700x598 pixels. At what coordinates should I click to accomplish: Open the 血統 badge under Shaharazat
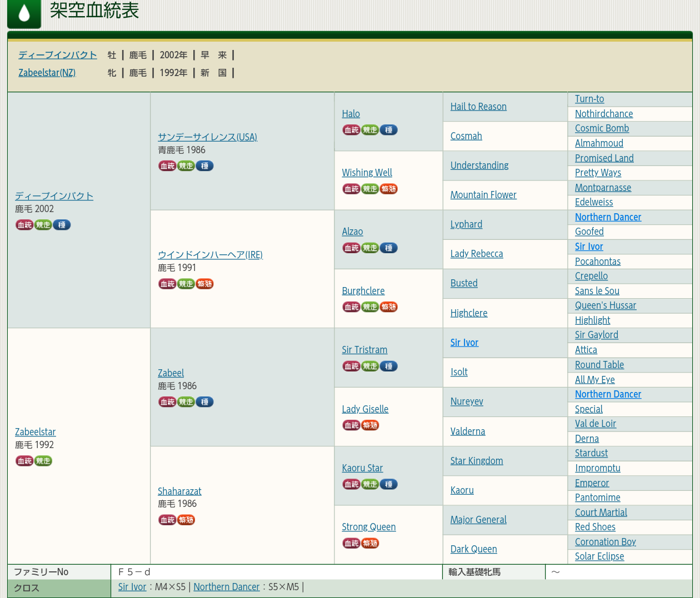pos(167,520)
